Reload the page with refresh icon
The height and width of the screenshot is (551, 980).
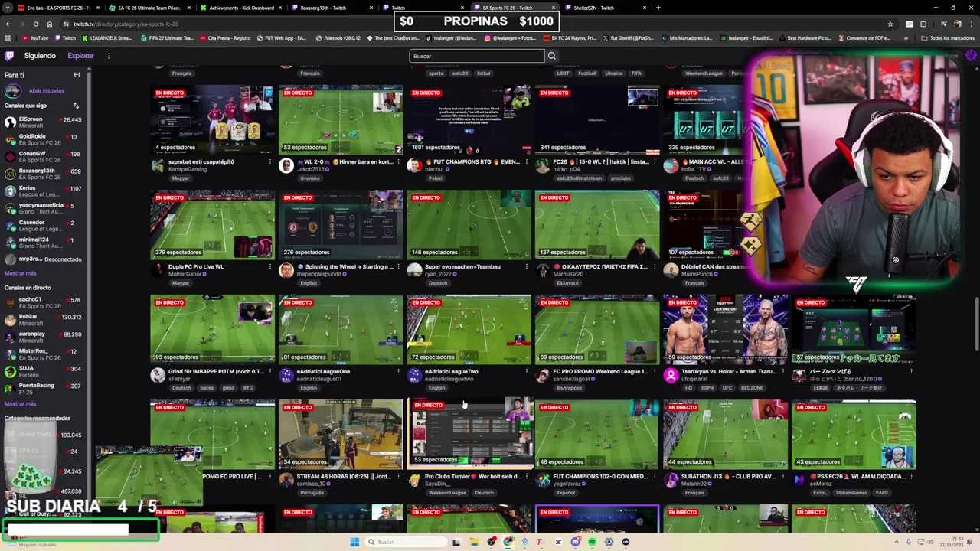coord(35,24)
